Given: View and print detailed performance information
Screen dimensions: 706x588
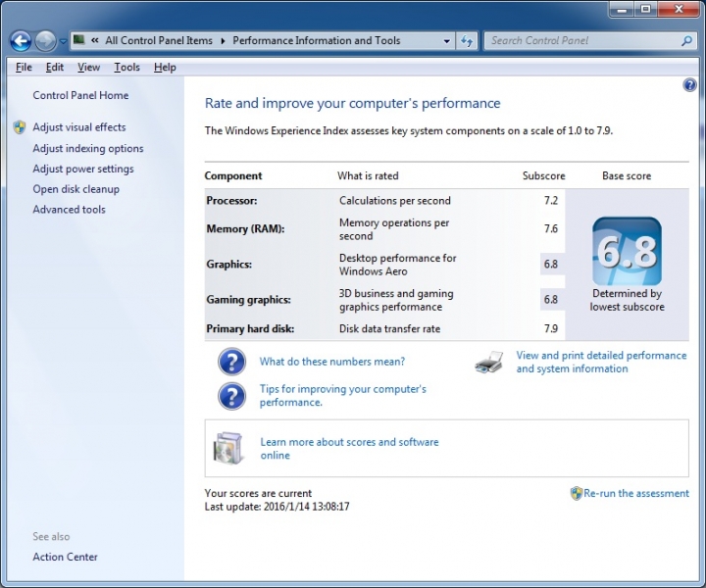Looking at the screenshot, I should (x=601, y=363).
